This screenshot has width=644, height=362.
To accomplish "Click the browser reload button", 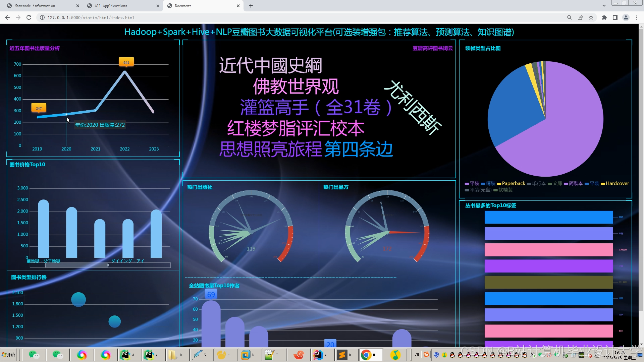I will point(29,17).
